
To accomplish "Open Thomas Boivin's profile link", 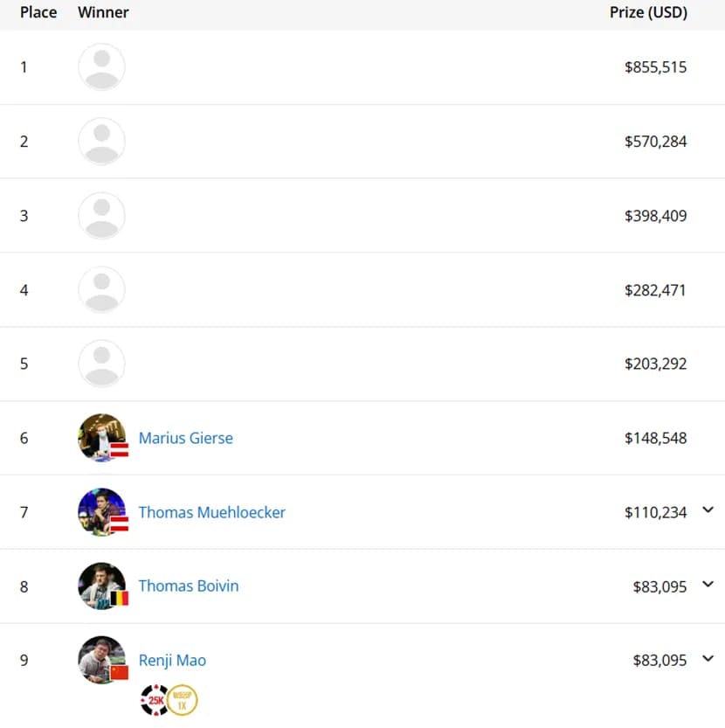I will pos(189,586).
